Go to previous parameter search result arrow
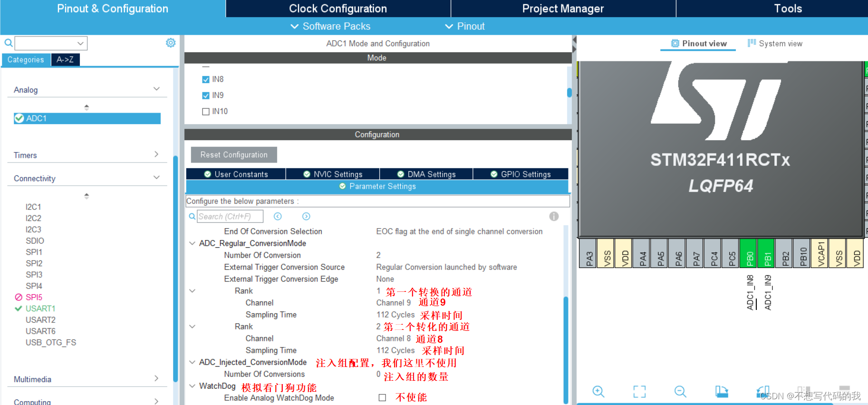868x405 pixels. (x=278, y=216)
